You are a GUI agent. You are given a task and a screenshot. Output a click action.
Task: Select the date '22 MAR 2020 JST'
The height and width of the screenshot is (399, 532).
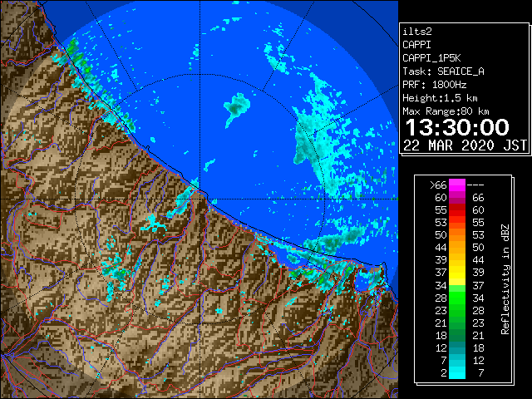[x=465, y=145]
